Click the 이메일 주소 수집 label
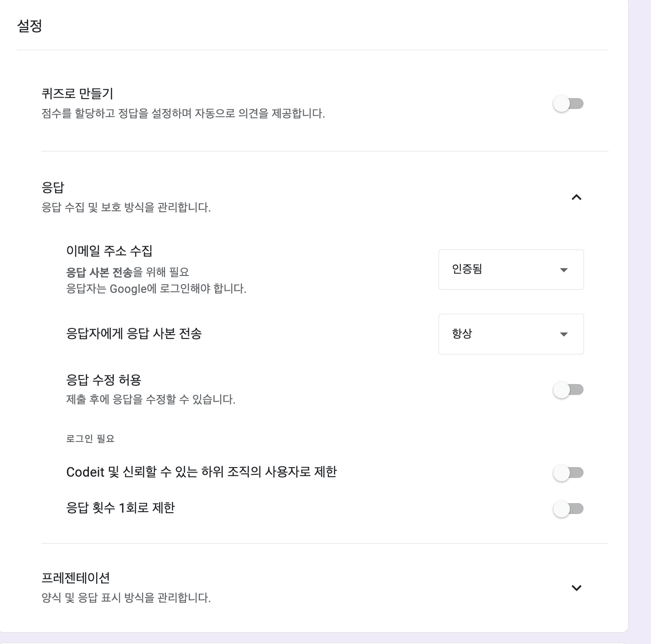The image size is (651, 644). pyautogui.click(x=109, y=251)
